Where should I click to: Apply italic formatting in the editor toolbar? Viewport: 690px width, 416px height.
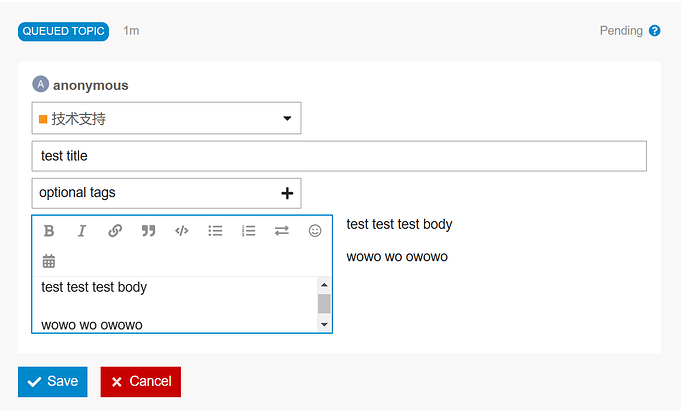[x=82, y=231]
